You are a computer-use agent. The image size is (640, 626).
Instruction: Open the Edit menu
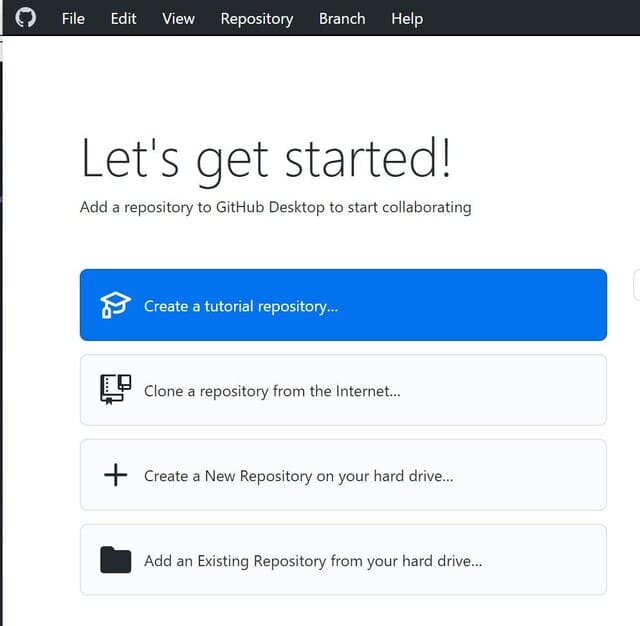(124, 18)
